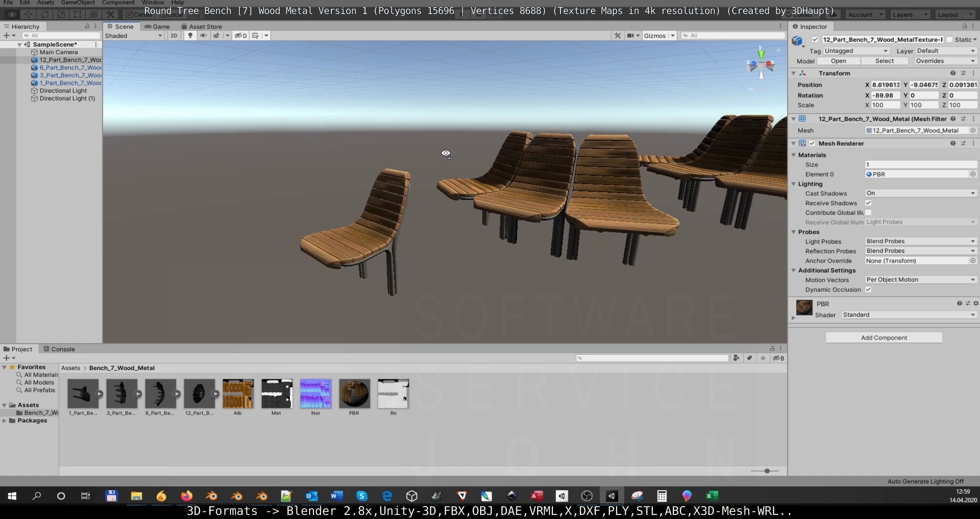Open the Assets menu
The height and width of the screenshot is (519, 980).
(45, 3)
